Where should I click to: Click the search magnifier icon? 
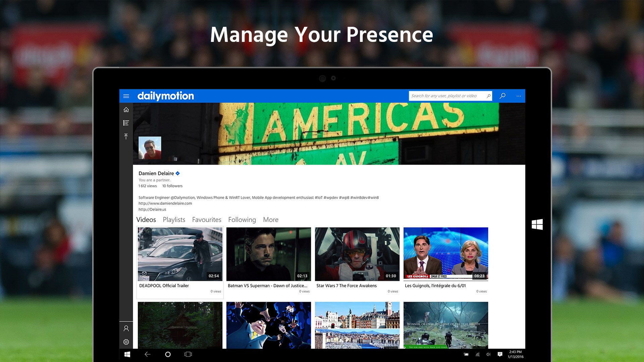pos(502,96)
